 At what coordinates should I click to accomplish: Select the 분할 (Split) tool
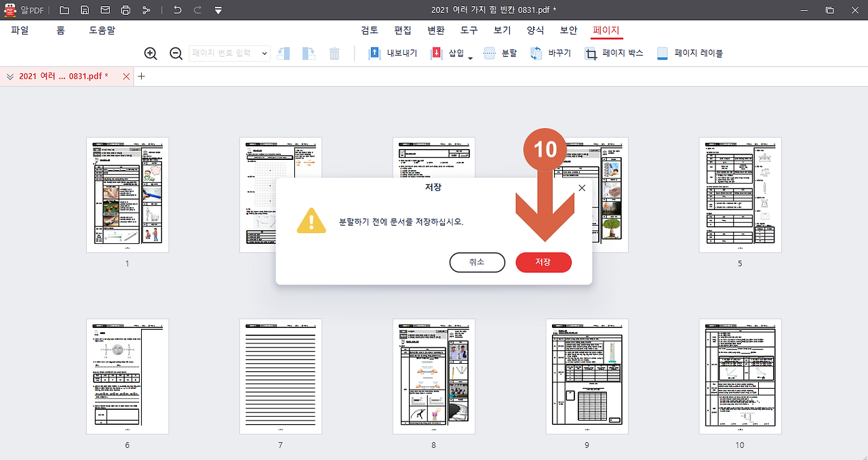click(x=500, y=53)
